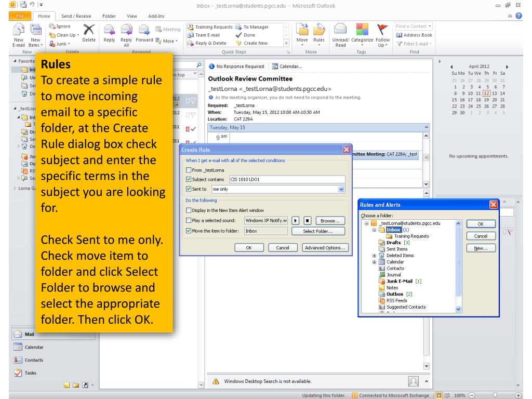Expand the Calendar tree node

374,262
